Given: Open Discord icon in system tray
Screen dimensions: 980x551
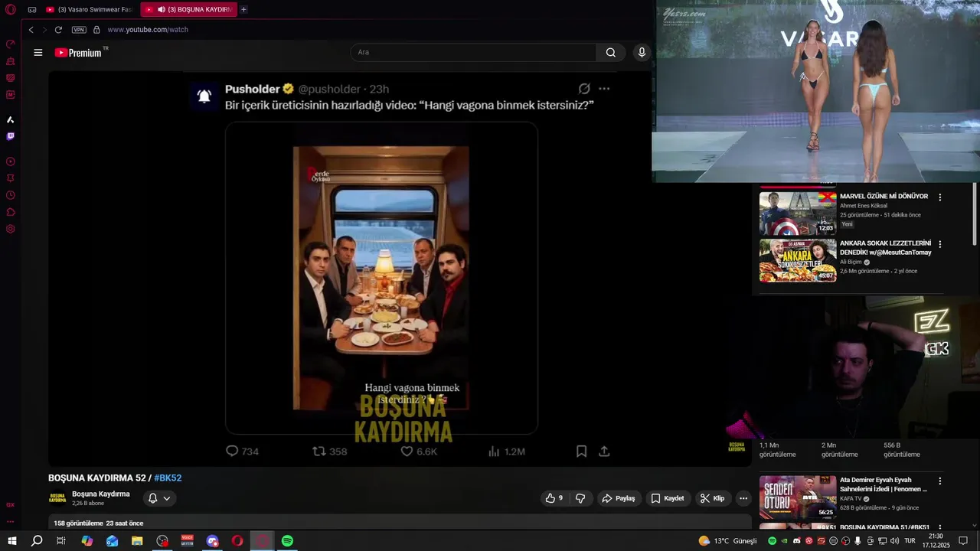Looking at the screenshot, I should pos(796,541).
